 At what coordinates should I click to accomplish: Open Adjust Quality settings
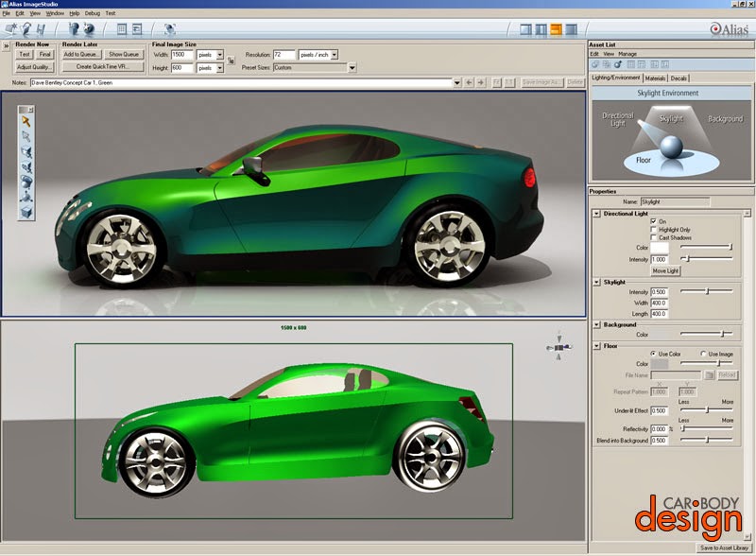tap(33, 67)
